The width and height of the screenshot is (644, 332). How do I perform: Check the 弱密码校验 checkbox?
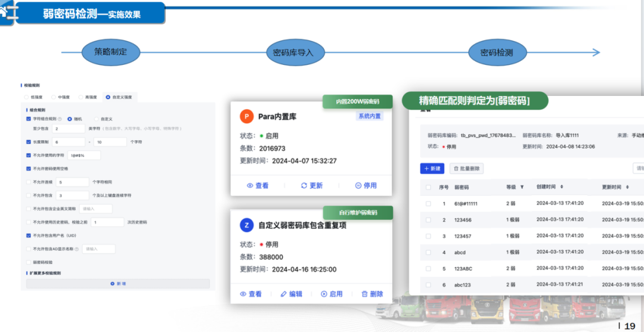pos(29,262)
